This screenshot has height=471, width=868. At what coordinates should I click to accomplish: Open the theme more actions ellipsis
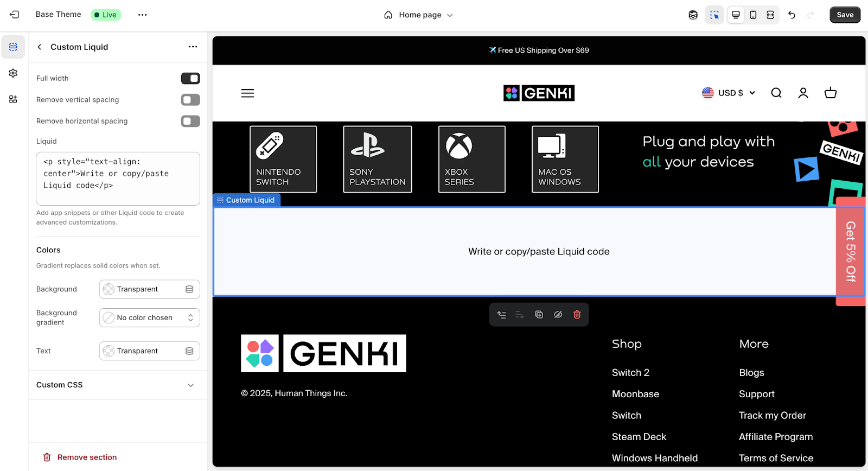pos(142,15)
